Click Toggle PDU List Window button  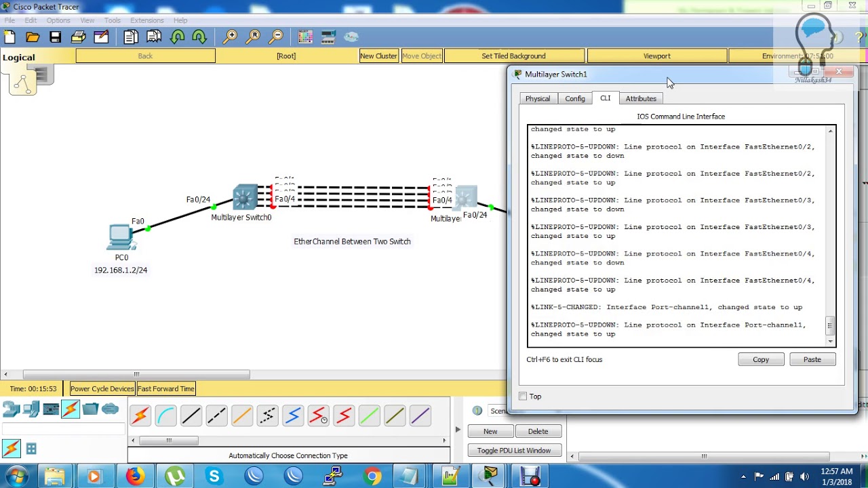pyautogui.click(x=514, y=451)
